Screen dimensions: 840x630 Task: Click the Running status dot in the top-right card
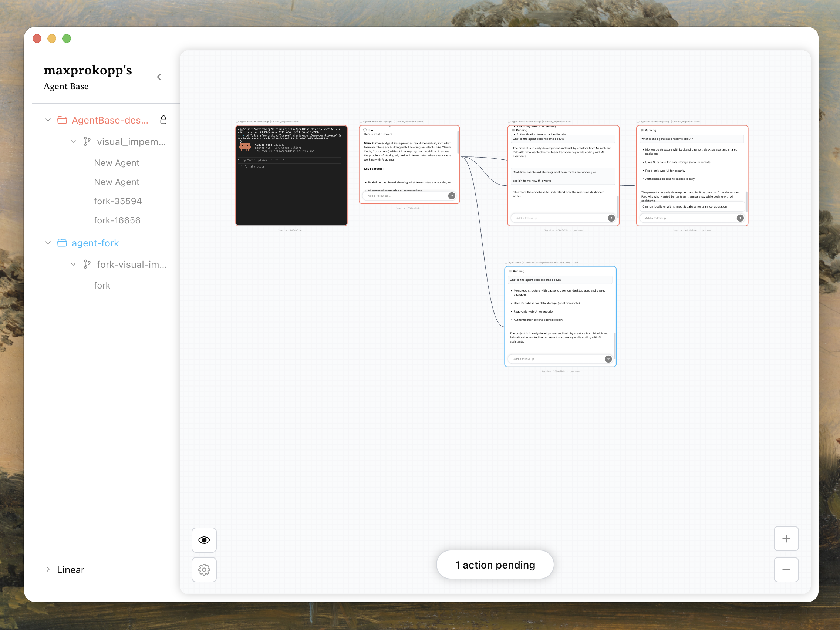[x=642, y=130]
